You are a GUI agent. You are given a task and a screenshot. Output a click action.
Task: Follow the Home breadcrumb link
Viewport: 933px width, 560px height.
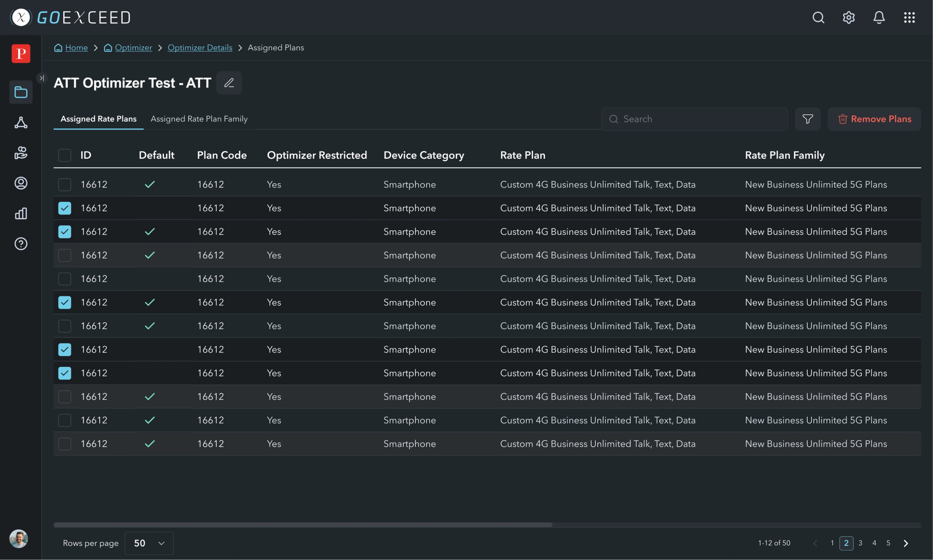tap(77, 48)
